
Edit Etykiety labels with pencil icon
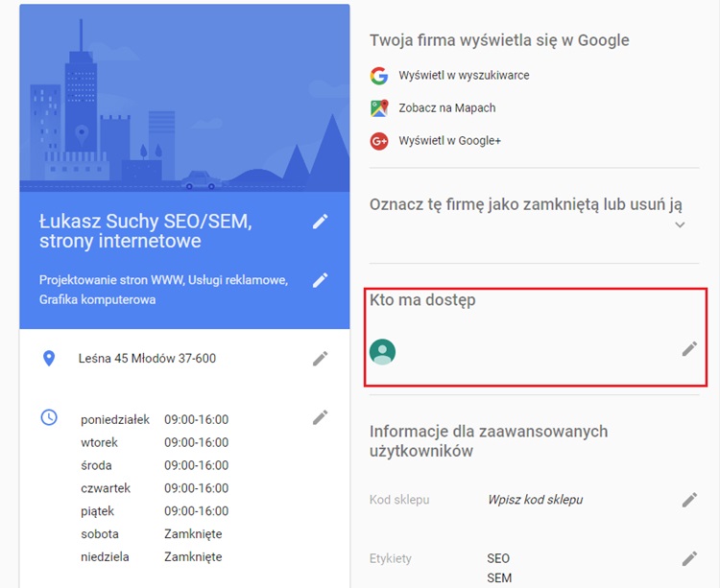pos(689,558)
